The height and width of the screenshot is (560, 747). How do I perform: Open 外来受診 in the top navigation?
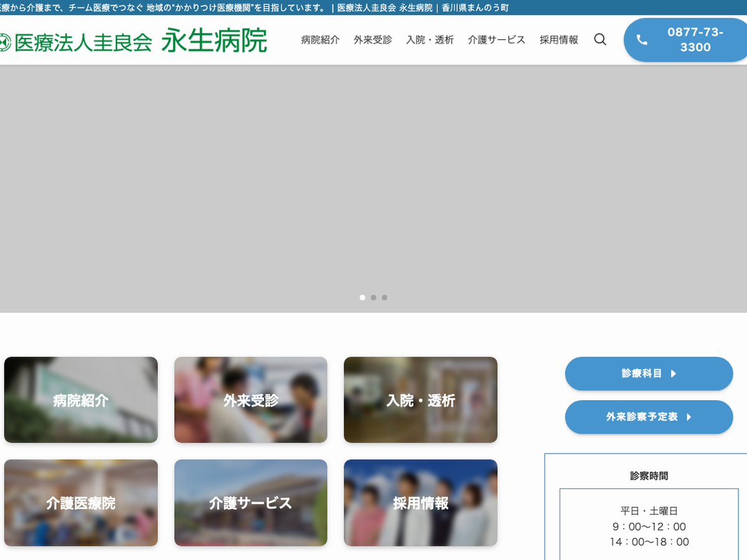pos(373,40)
